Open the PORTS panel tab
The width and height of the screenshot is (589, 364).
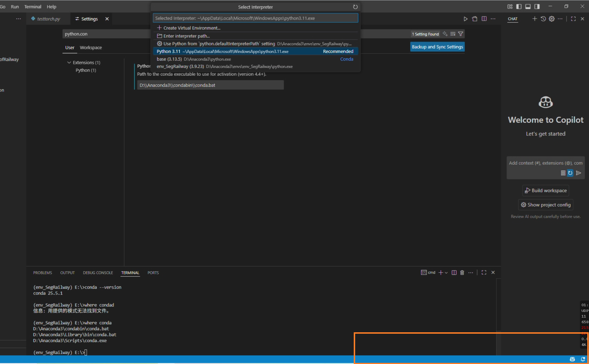pyautogui.click(x=153, y=273)
